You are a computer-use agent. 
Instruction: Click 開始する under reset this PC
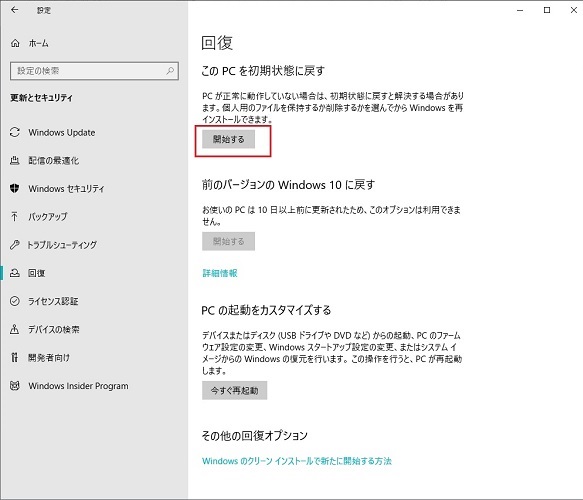click(228, 139)
